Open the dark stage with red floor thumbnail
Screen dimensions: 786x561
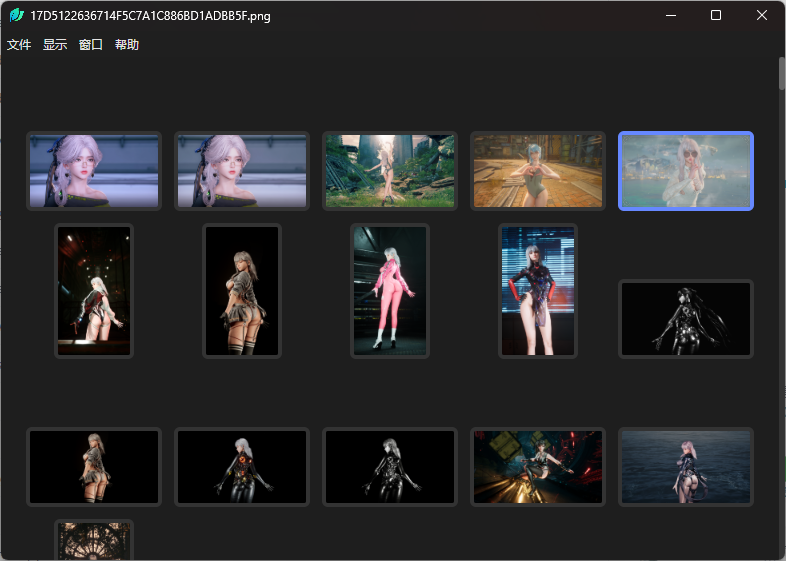[x=94, y=290]
